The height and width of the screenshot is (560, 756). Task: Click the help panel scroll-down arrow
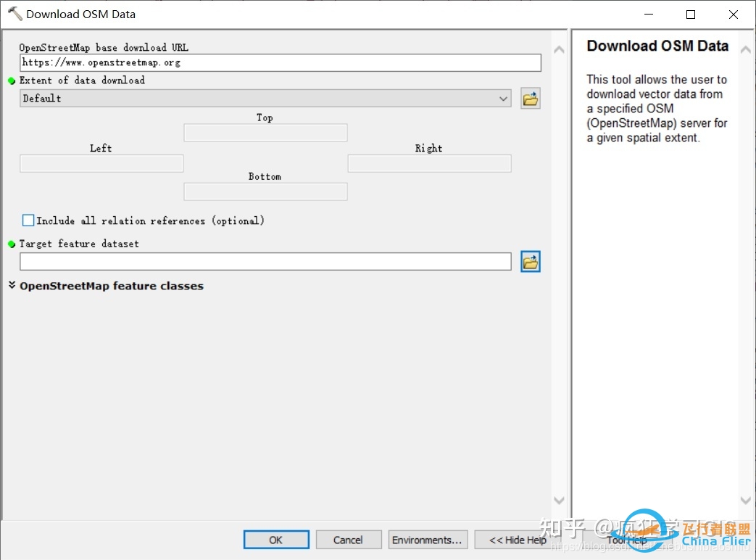click(x=745, y=501)
